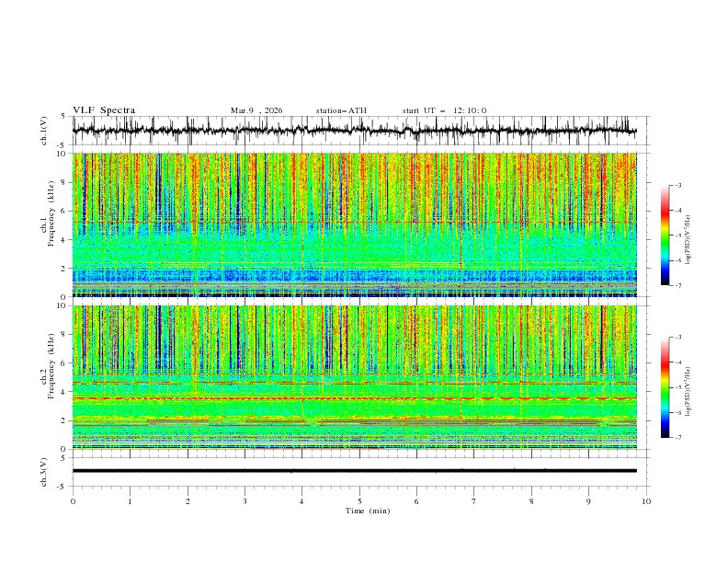Viewport: 728px width, 563px height.
Task: Click the "0" tick on the Time axis
Action: click(73, 501)
